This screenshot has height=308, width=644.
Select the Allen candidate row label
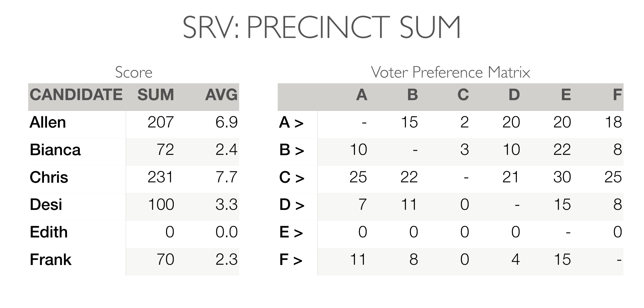click(48, 122)
